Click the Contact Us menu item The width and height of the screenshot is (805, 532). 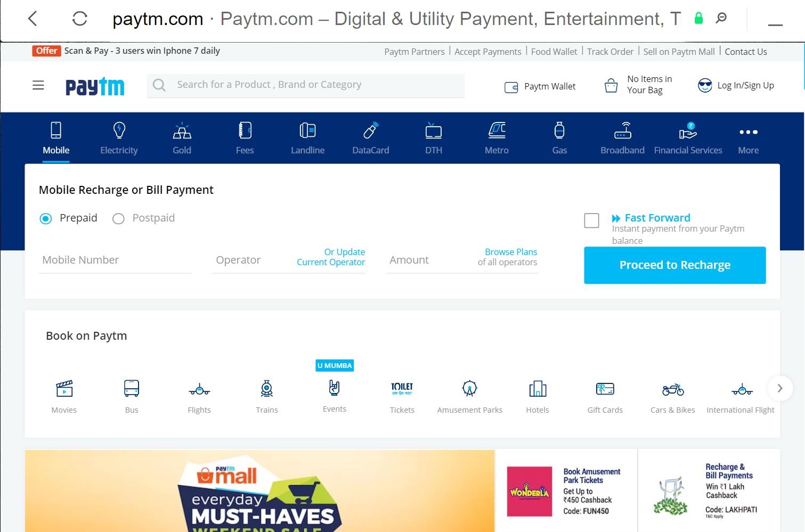745,51
